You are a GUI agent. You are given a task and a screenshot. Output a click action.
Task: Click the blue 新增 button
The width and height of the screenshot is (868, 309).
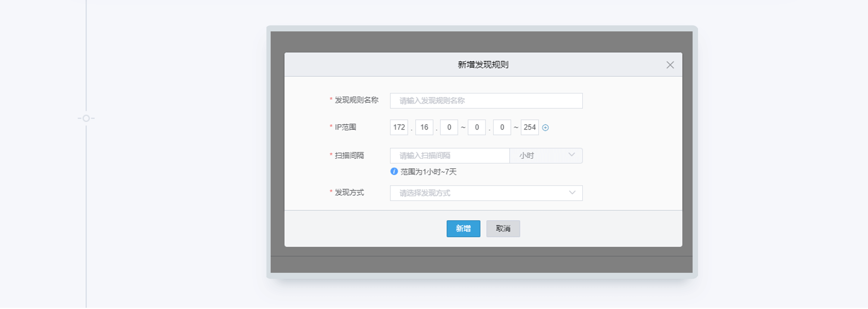(x=463, y=229)
